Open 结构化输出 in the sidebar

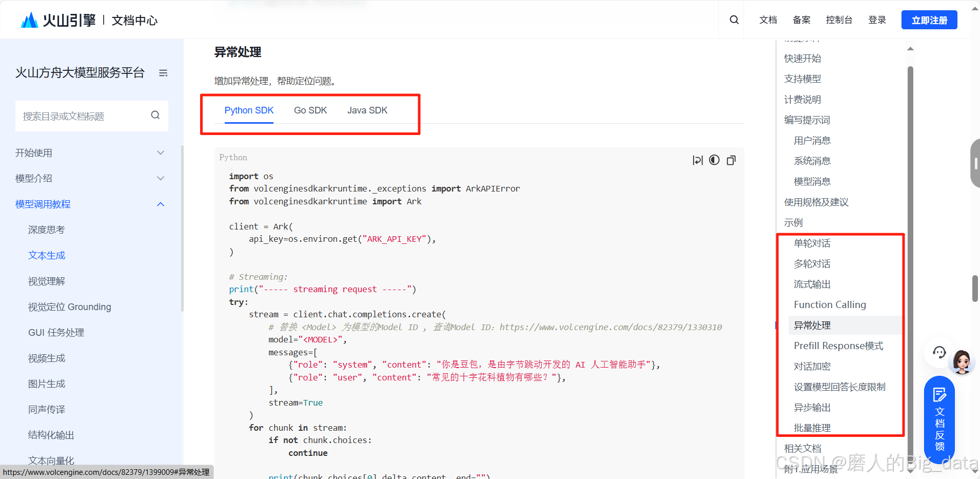point(51,435)
